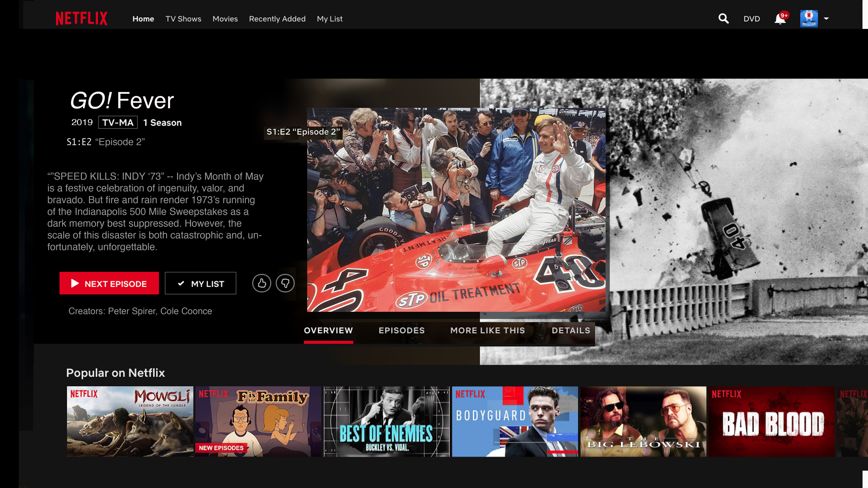Toggle the My List checkmark button

pos(201,284)
